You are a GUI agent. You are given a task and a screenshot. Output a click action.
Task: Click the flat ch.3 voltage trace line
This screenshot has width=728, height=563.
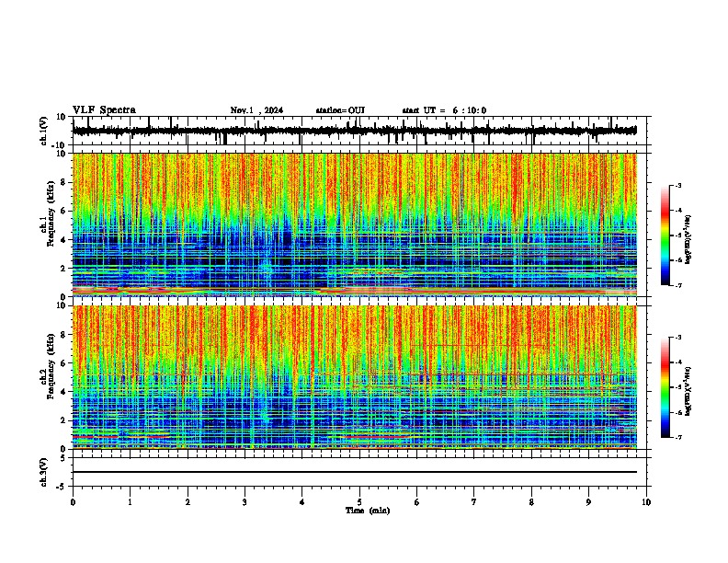[355, 472]
